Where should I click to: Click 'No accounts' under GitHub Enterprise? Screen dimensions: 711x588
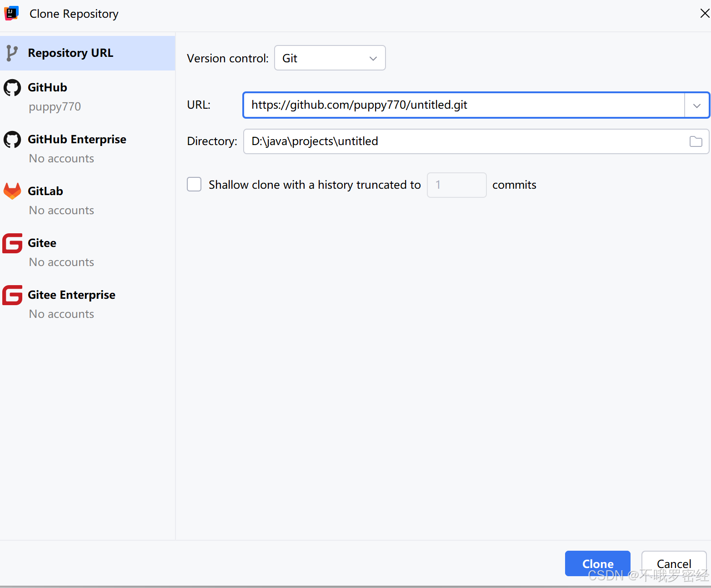[61, 158]
